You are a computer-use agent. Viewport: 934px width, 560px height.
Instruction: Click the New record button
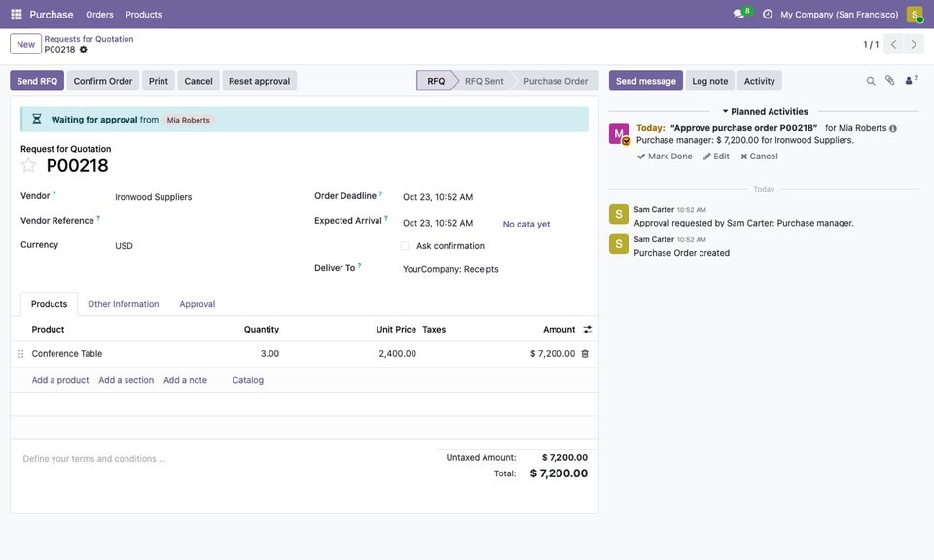25,44
